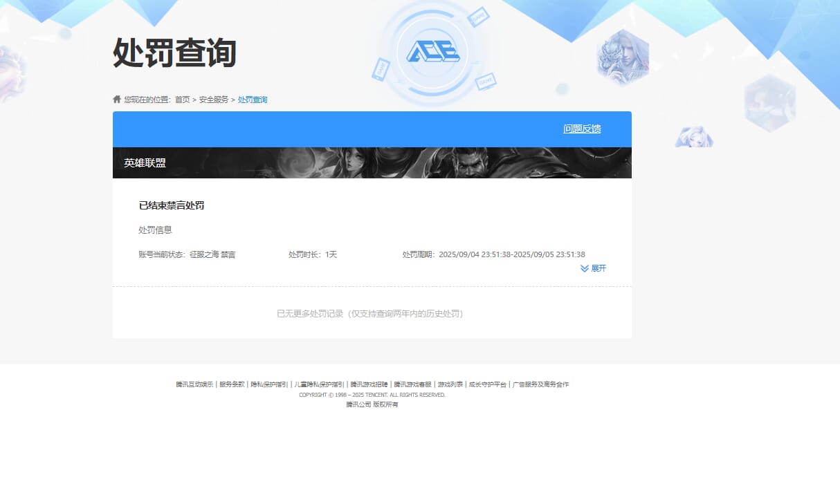Open 隐私保护指引 footer link
Viewport: 840px width, 504px height.
[269, 384]
